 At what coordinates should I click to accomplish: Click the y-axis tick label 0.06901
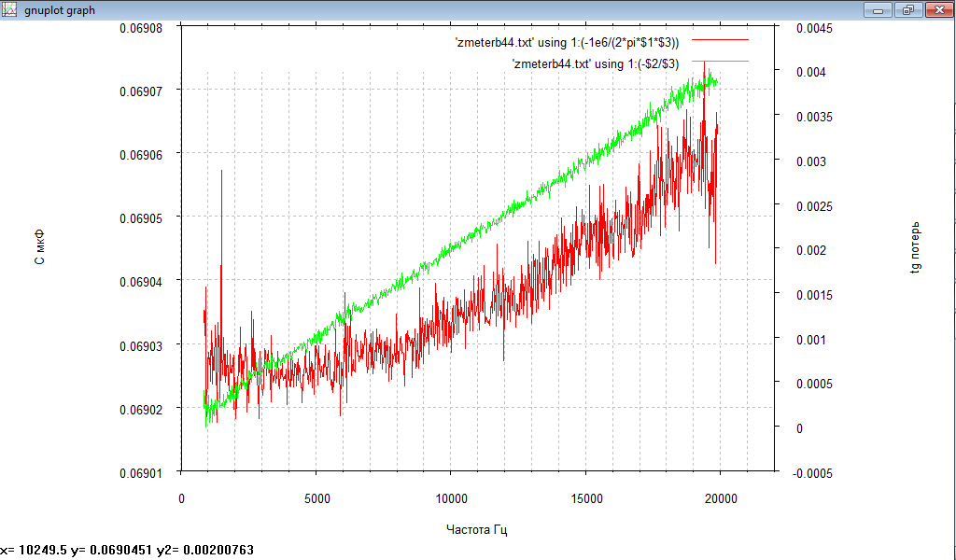[142, 473]
